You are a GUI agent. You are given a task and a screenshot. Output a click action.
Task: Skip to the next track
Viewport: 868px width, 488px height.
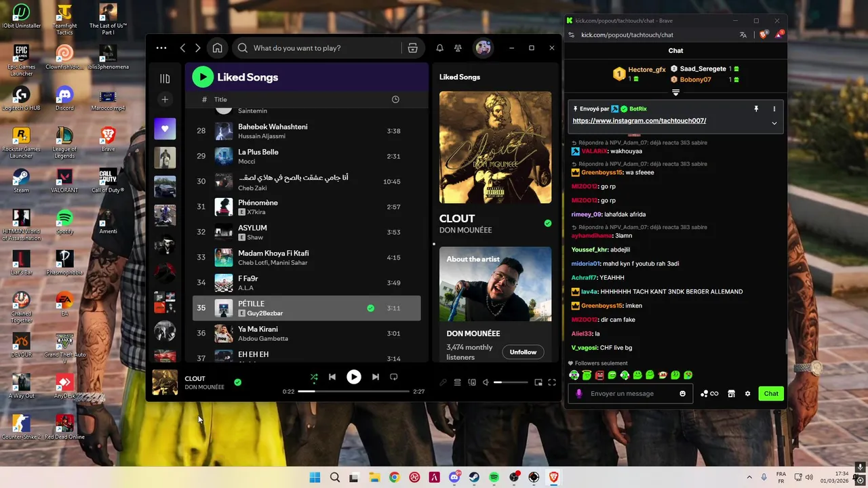pyautogui.click(x=375, y=377)
